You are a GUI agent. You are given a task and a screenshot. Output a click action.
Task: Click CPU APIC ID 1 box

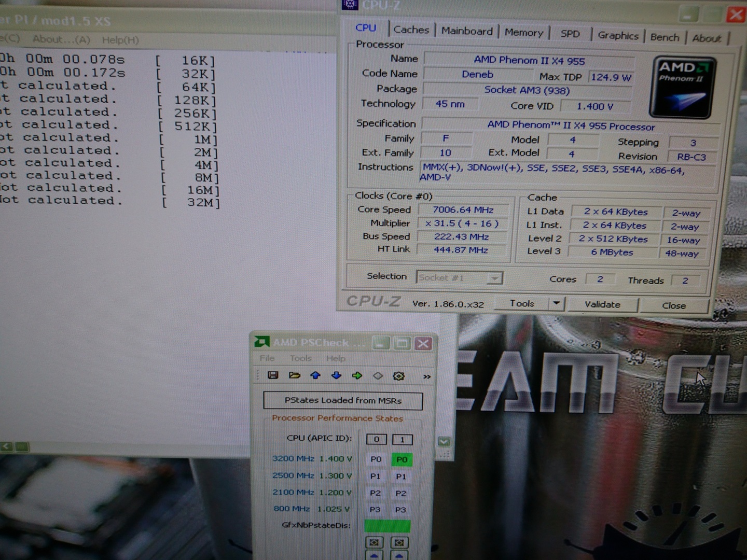click(x=402, y=440)
